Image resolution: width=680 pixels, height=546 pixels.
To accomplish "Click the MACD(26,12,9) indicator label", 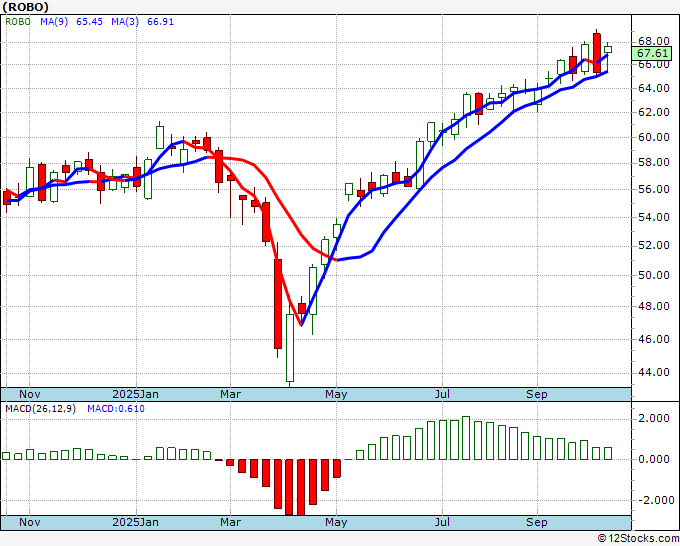I will pyautogui.click(x=40, y=409).
